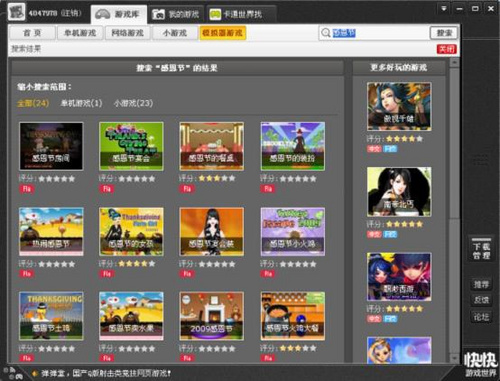The width and height of the screenshot is (500, 381).
Task: Click red Fla icon under 感恩节的餐桌
Action: point(187,189)
